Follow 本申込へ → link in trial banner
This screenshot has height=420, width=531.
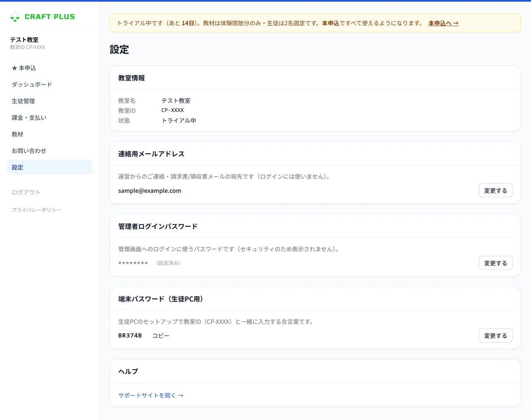[x=443, y=23]
